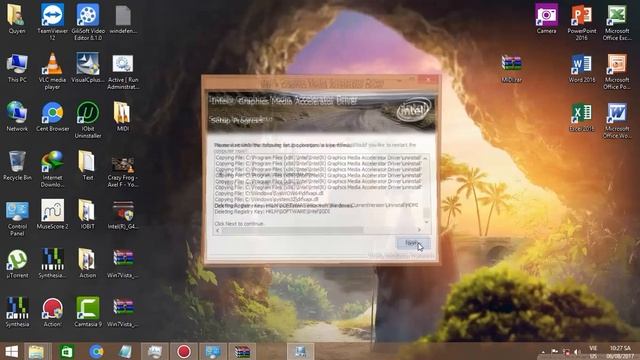The height and width of the screenshot is (360, 640).
Task: Select the Recycle Bin icon
Action: coord(17,166)
